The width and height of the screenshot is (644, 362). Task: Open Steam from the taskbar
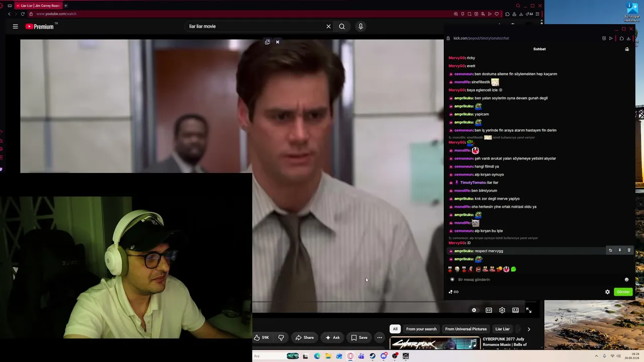tap(372, 356)
